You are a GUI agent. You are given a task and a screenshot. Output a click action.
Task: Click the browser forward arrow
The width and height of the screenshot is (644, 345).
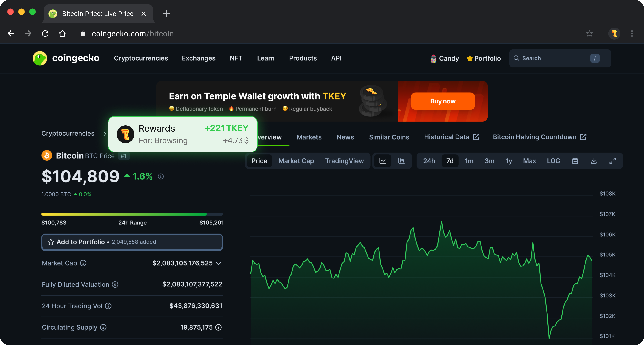point(28,34)
